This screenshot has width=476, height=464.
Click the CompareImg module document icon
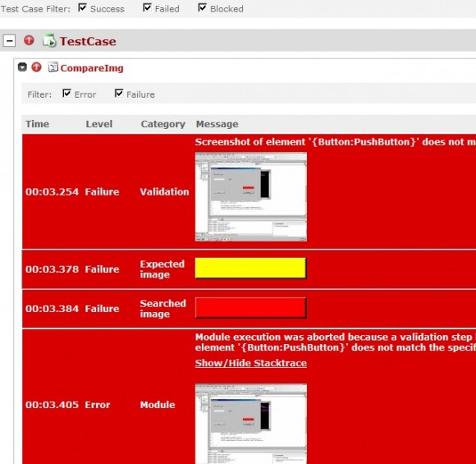pyautogui.click(x=53, y=67)
